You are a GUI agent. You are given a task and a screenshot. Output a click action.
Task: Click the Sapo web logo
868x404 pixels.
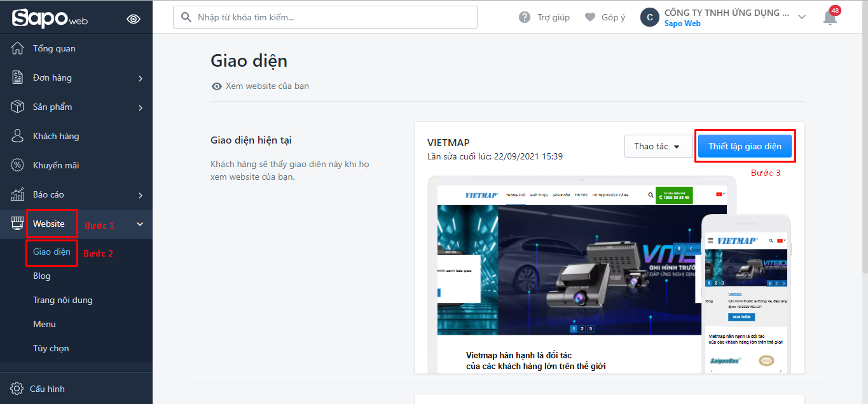click(x=50, y=18)
